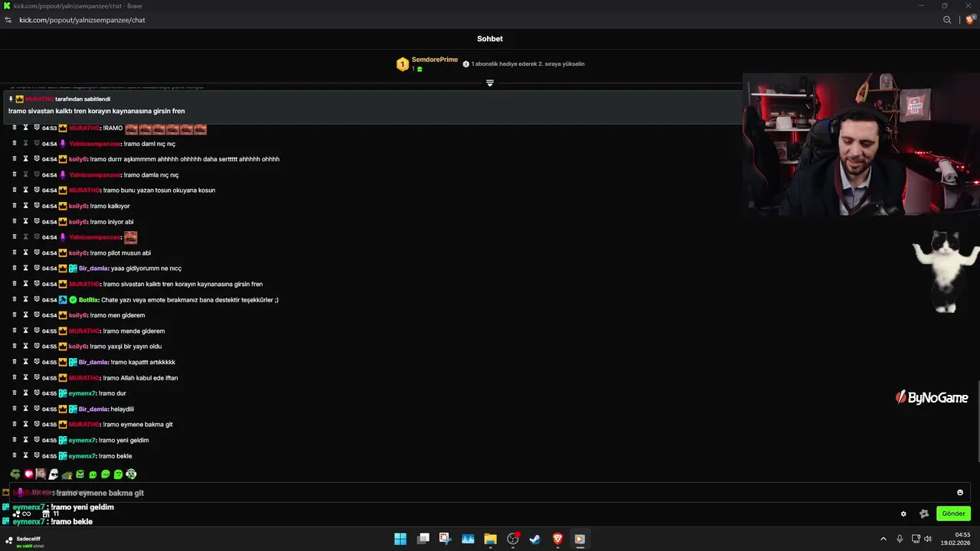Open Steam from the taskbar
This screenshot has height=551, width=980.
click(x=535, y=539)
